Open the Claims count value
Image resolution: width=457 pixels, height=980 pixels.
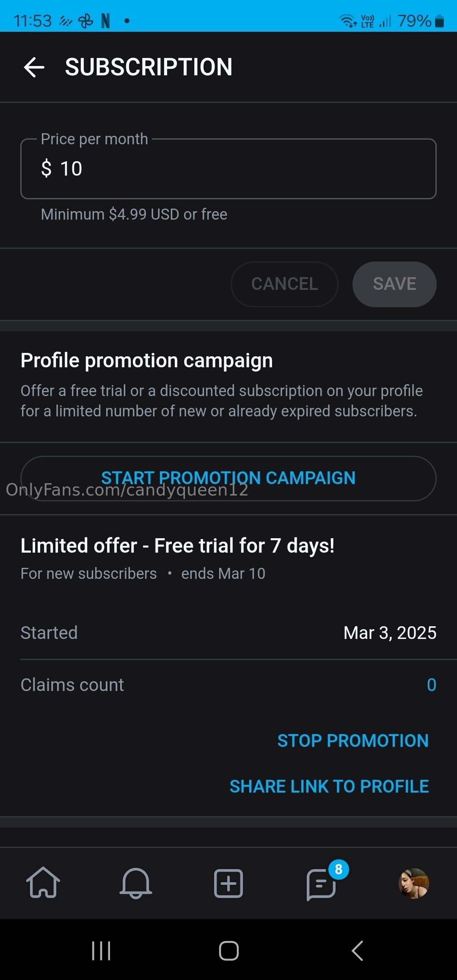pos(431,685)
